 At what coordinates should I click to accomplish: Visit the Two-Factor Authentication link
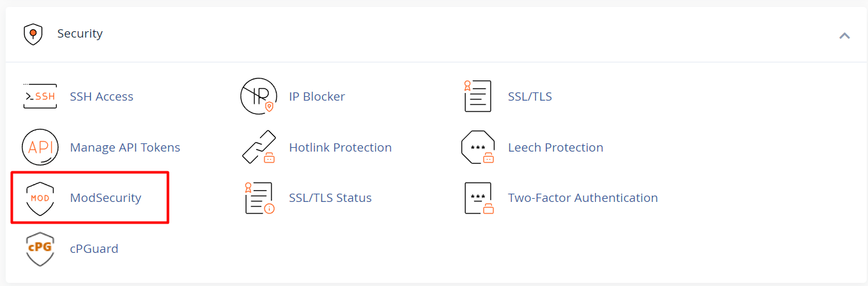582,198
